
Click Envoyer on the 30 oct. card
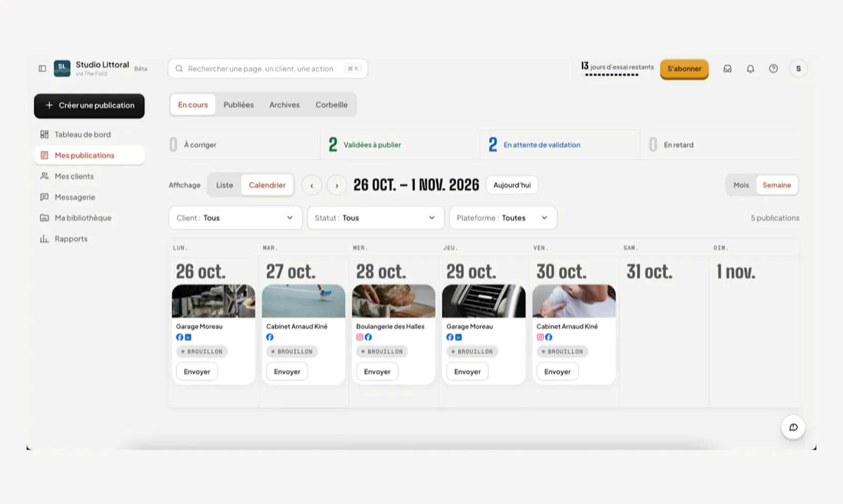[557, 371]
